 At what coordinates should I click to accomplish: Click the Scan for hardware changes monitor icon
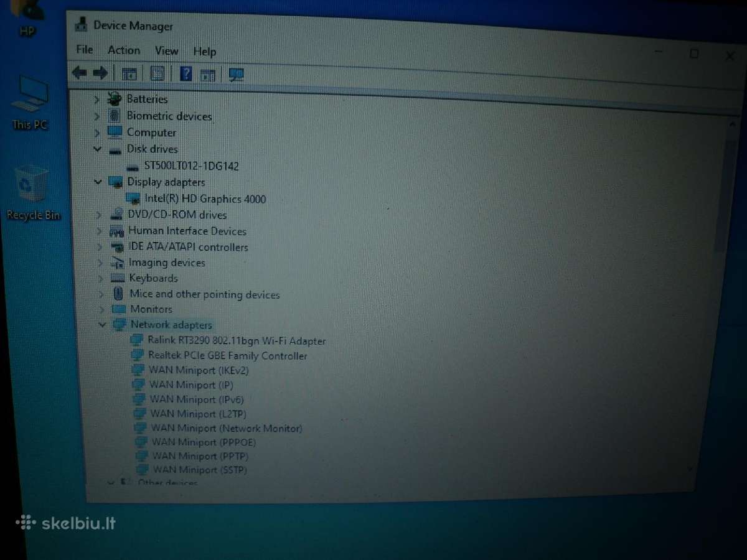237,75
